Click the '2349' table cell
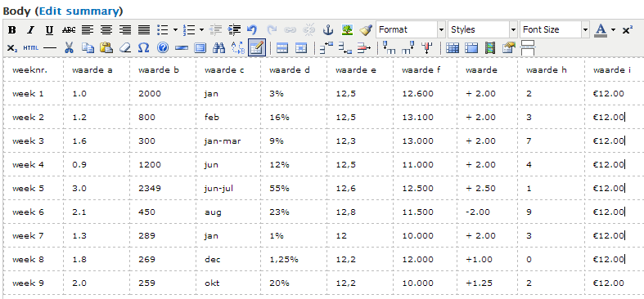 coord(163,188)
